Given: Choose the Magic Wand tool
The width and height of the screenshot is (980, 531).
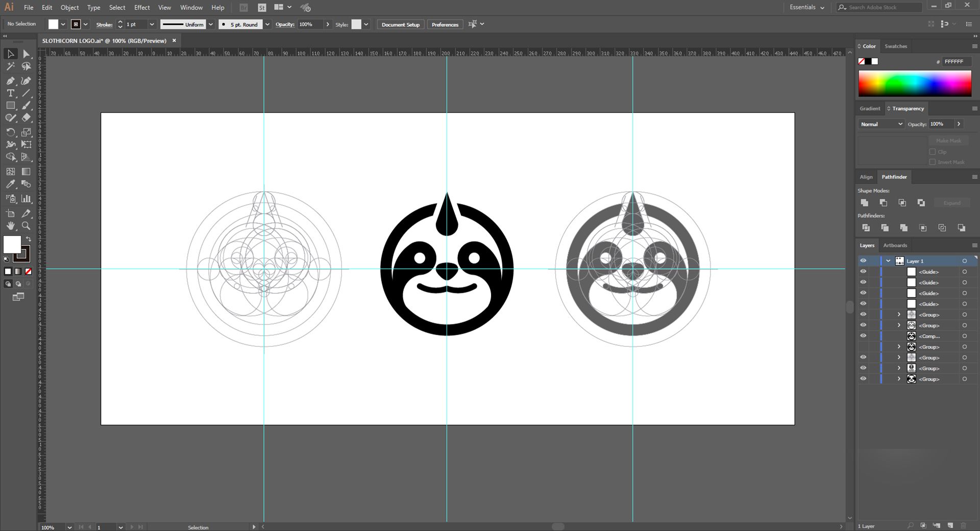Looking at the screenshot, I should [x=10, y=66].
